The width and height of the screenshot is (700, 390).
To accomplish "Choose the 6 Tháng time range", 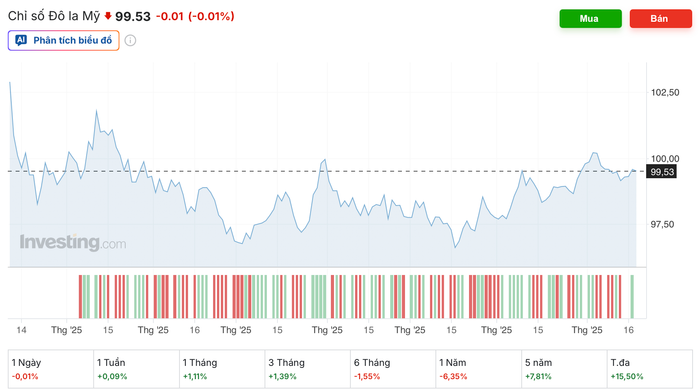I will [x=393, y=369].
